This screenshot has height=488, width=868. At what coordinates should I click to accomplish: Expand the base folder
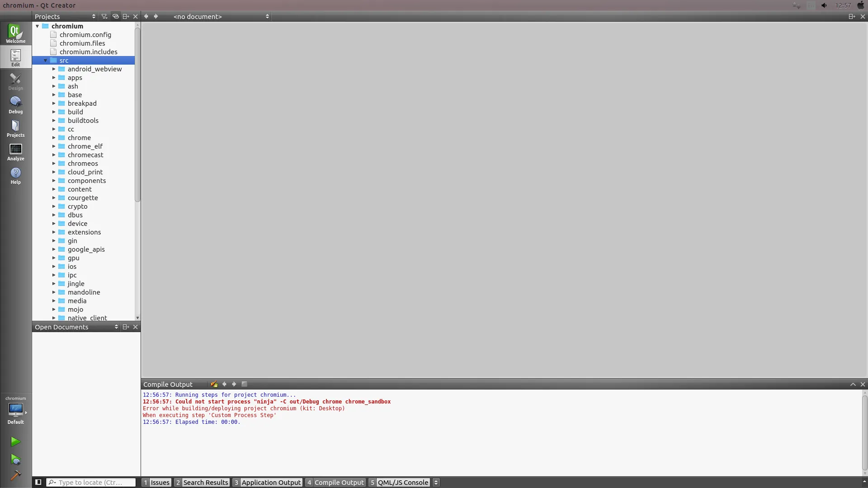pyautogui.click(x=54, y=95)
